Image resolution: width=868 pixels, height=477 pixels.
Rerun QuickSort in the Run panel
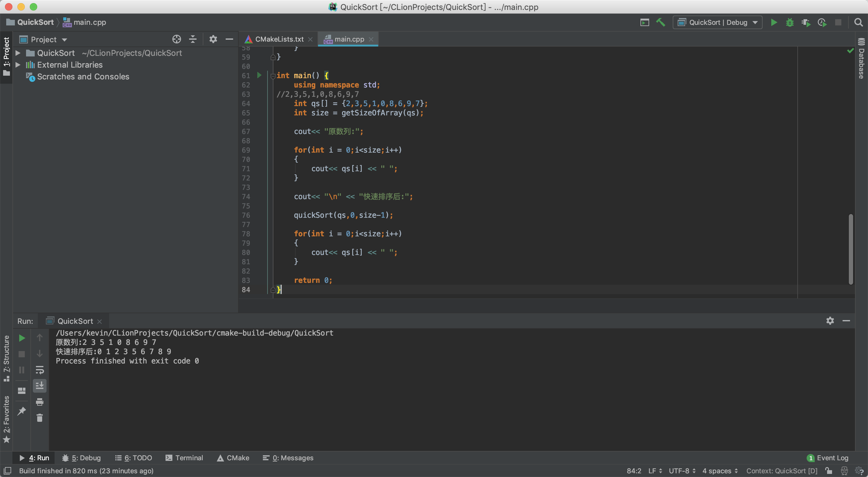tap(22, 338)
